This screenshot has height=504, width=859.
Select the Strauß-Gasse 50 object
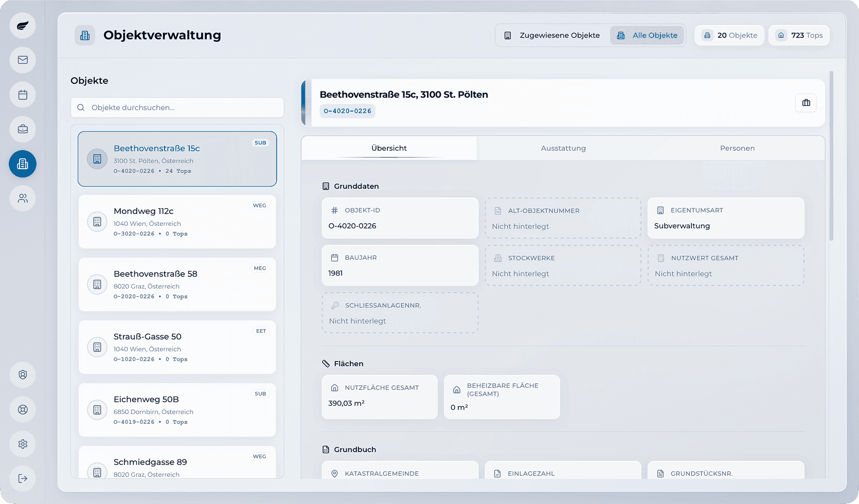point(177,347)
